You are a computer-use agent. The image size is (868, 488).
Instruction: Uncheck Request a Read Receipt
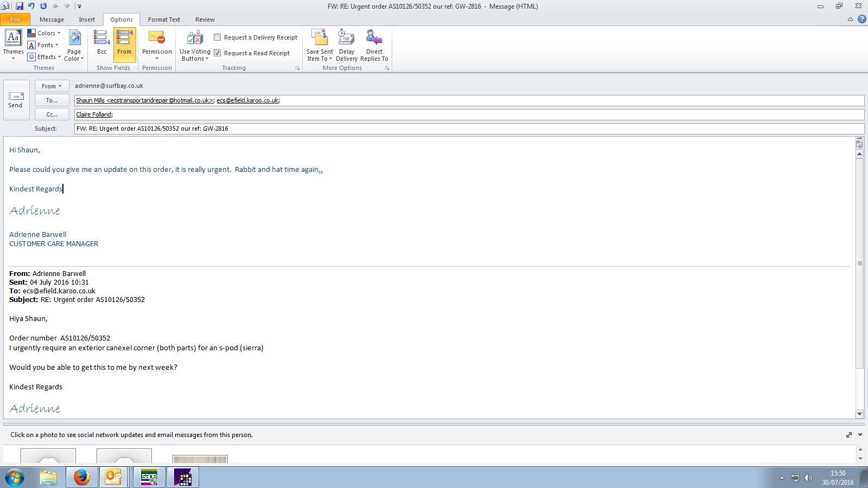(218, 53)
